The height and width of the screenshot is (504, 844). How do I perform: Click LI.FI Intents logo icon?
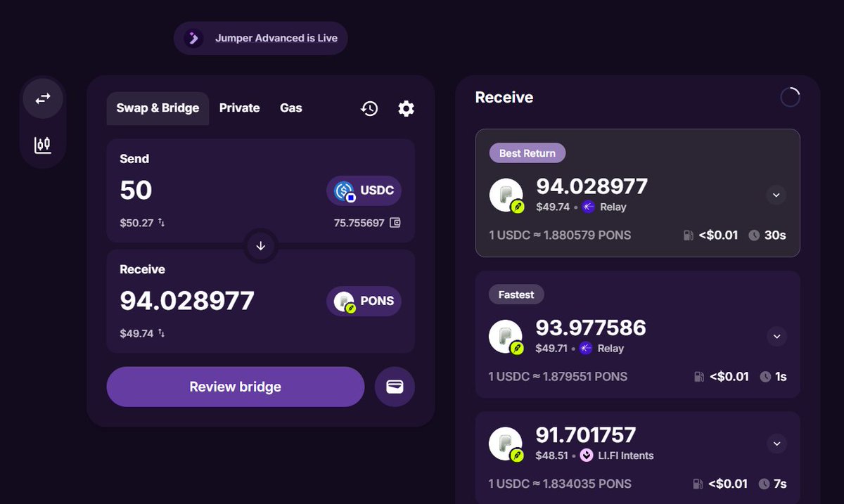(x=586, y=455)
